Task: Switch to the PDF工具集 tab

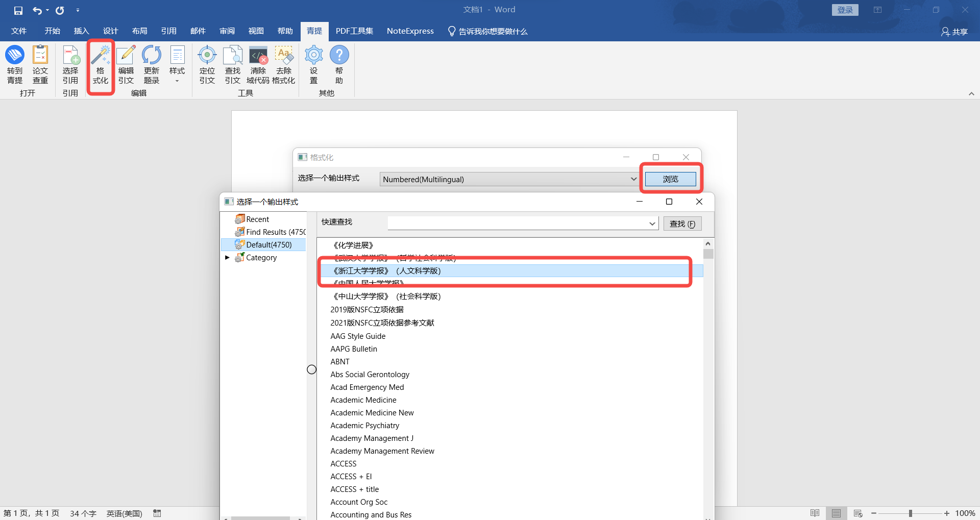Action: (354, 31)
